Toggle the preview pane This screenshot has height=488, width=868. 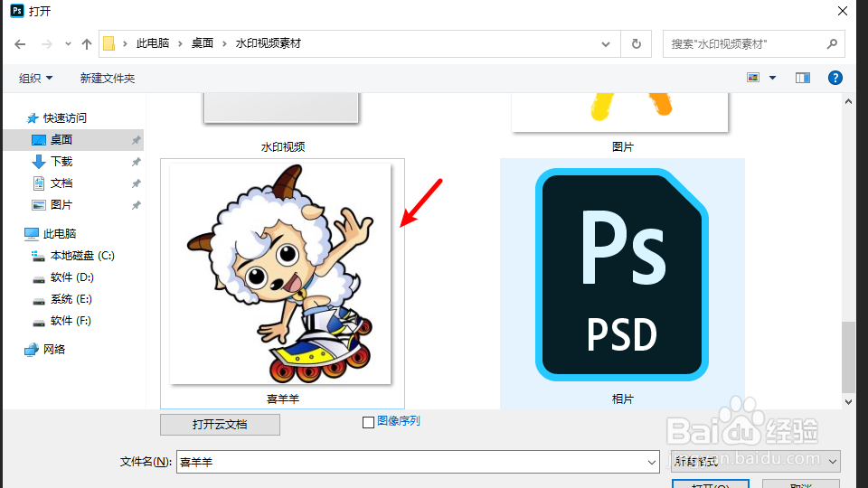[x=803, y=78]
